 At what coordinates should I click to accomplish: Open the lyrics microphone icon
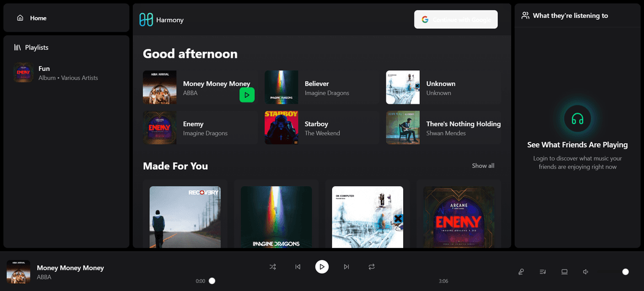[x=521, y=272]
